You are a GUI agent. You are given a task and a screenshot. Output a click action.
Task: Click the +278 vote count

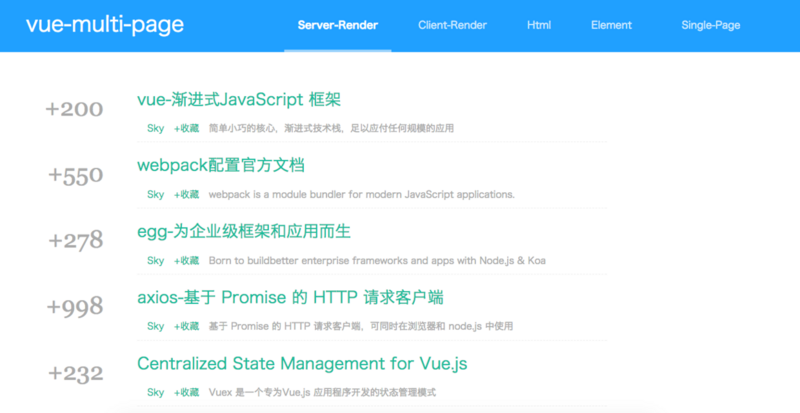click(76, 240)
